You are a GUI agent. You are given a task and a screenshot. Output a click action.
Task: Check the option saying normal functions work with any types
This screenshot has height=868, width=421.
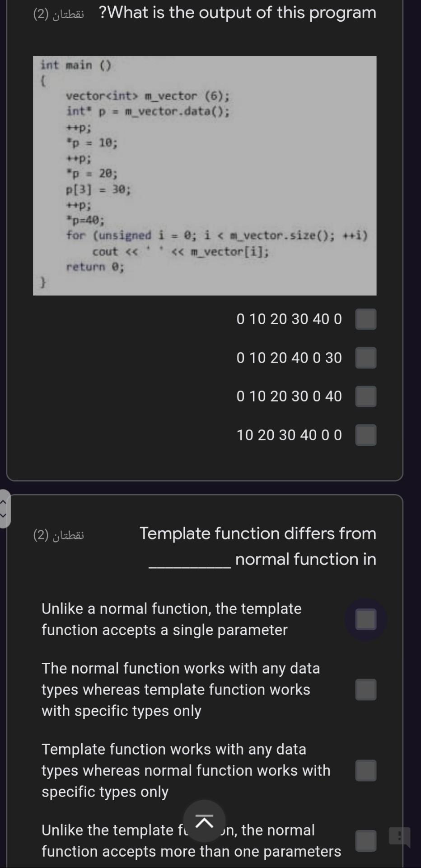coord(366,689)
